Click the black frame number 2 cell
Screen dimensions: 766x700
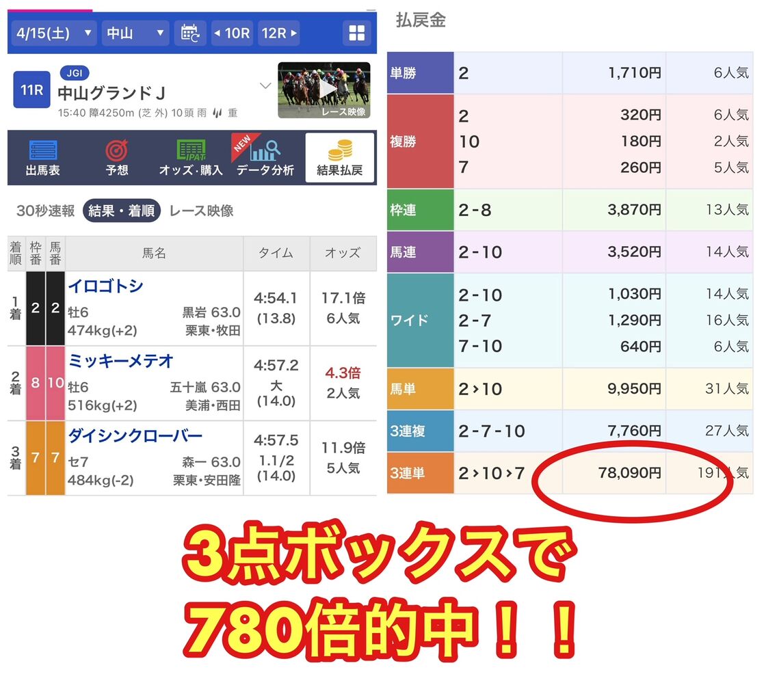pyautogui.click(x=35, y=308)
